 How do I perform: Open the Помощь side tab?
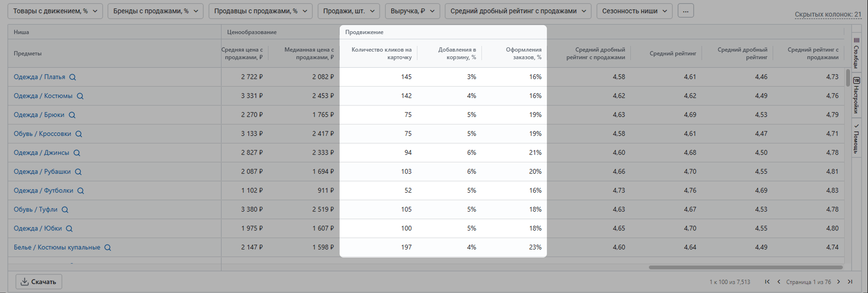(x=856, y=139)
